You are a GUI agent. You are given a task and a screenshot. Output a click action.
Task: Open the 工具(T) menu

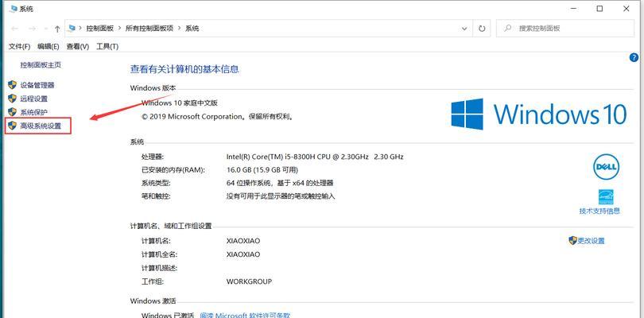click(107, 46)
